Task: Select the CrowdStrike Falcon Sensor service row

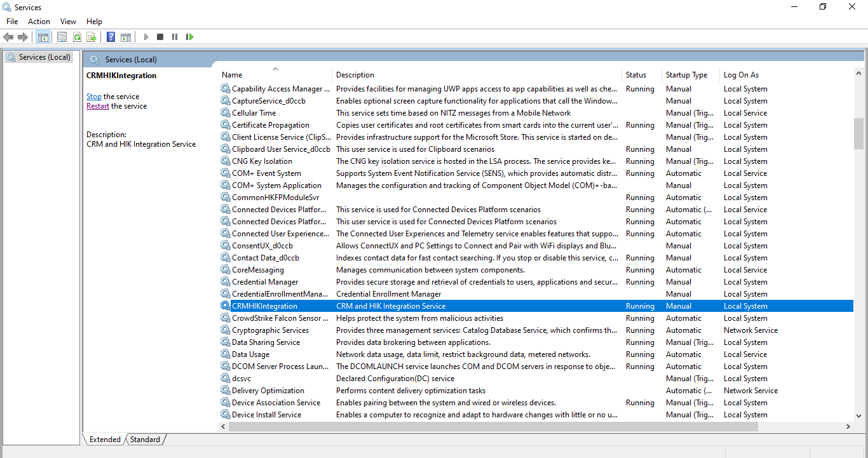Action: [536, 318]
